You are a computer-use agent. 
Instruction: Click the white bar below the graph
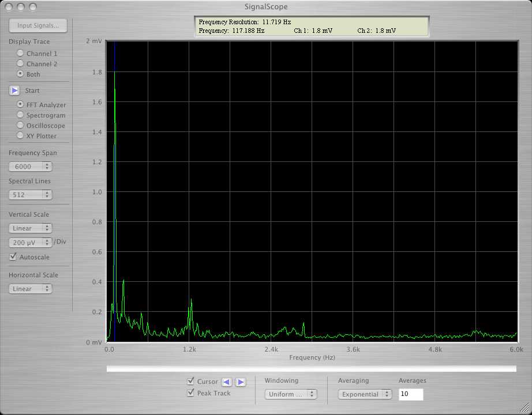click(311, 368)
